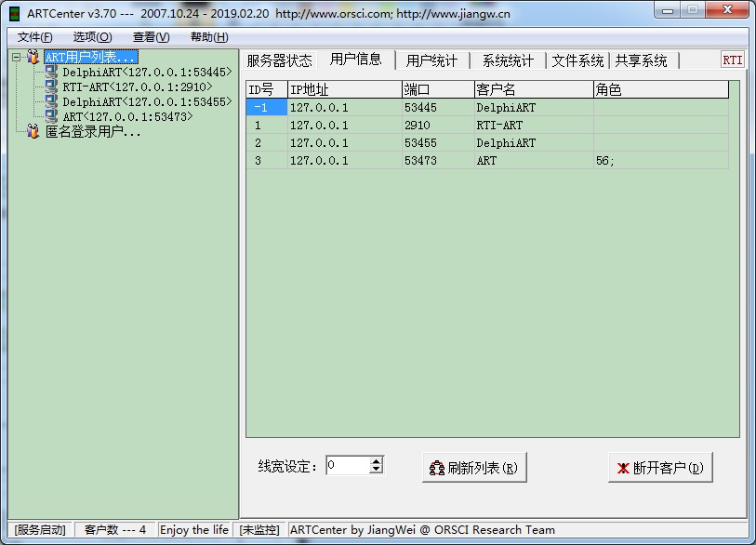Screen dimensions: 756x545
Task: Switch to the 文件系统 tab
Action: pos(577,60)
